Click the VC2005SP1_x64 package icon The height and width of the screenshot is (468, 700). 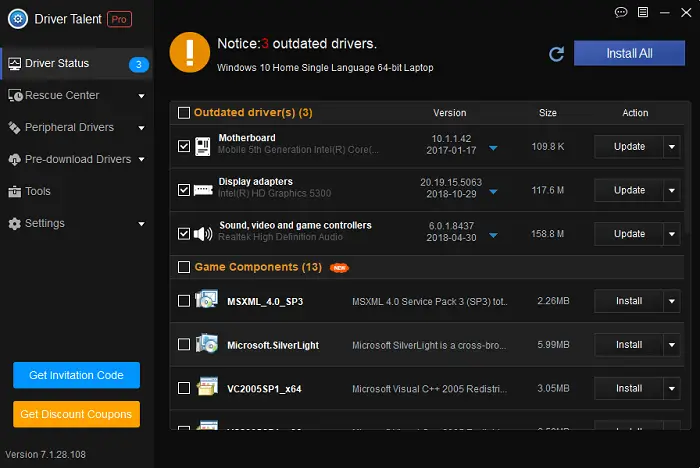(x=207, y=386)
